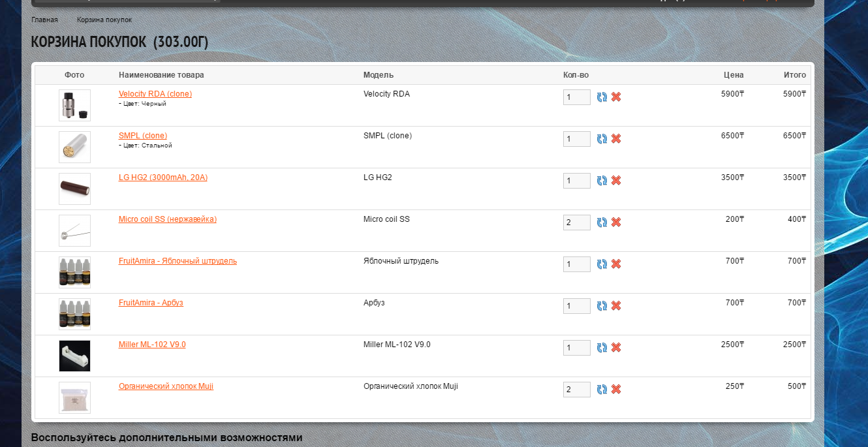Click quantity field for LG HG2
Screen dimensions: 868x447
(577, 181)
